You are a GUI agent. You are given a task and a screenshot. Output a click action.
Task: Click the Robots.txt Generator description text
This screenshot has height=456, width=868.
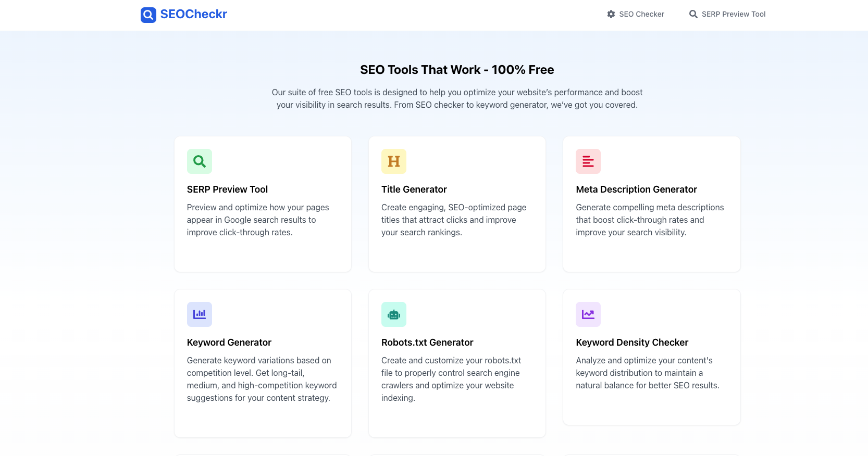tap(451, 379)
